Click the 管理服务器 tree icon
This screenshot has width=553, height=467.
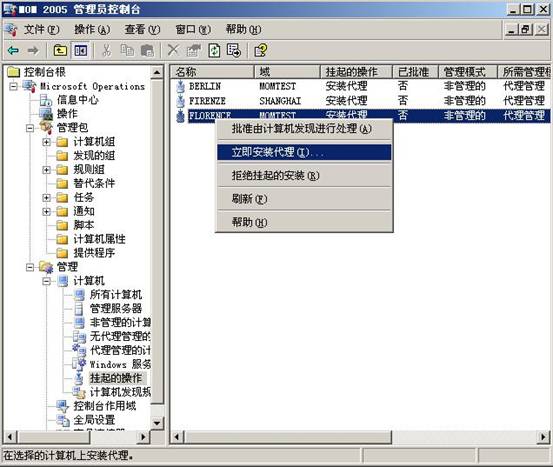[79, 309]
